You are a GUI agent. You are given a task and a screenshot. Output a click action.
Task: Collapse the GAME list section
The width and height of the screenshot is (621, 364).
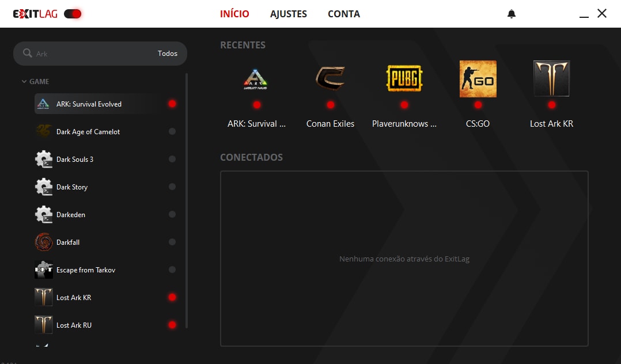coord(24,82)
